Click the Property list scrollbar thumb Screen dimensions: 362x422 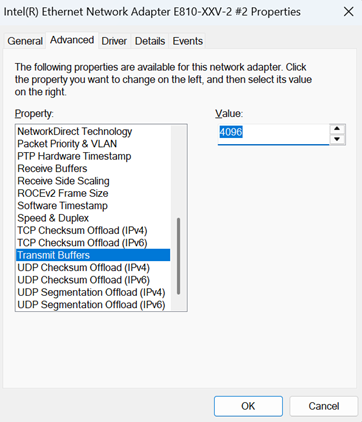pyautogui.click(x=178, y=256)
